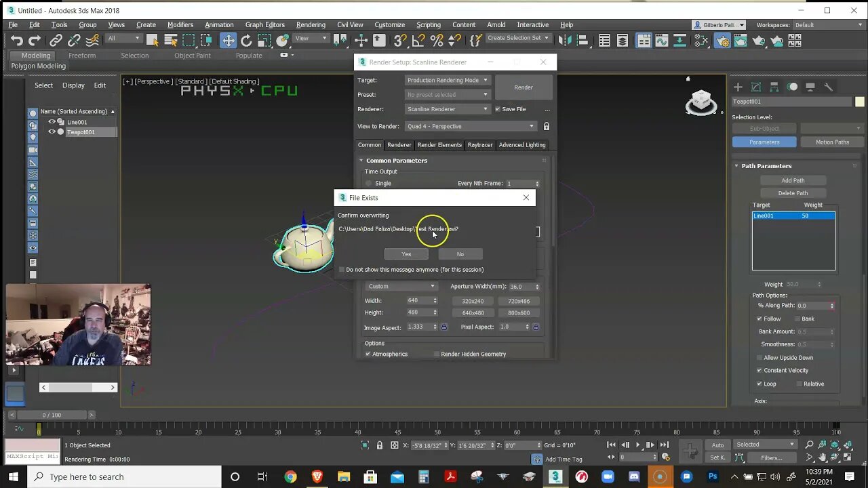The height and width of the screenshot is (488, 868).
Task: Switch to the Advanced Lighting tab
Action: coord(522,145)
